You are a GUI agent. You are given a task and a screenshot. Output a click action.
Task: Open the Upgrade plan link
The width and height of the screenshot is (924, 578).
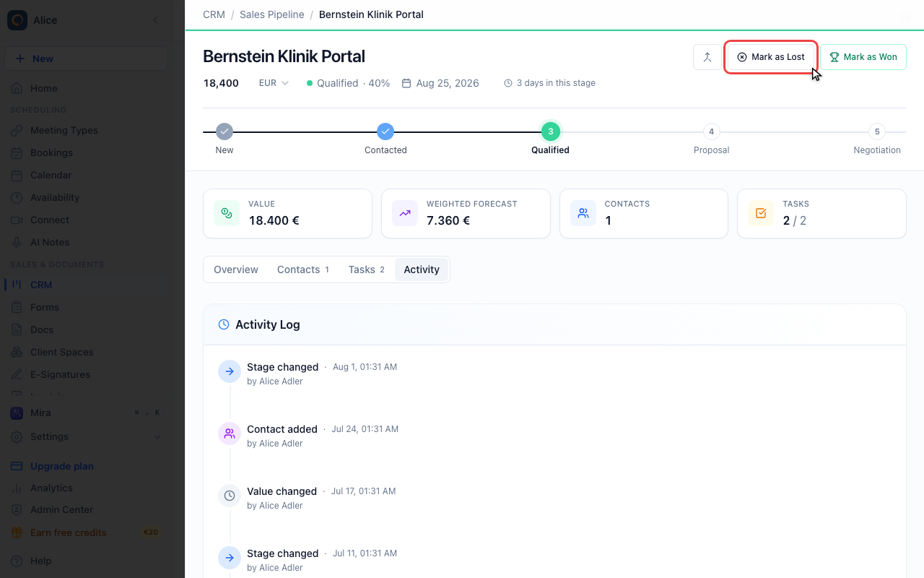(62, 466)
